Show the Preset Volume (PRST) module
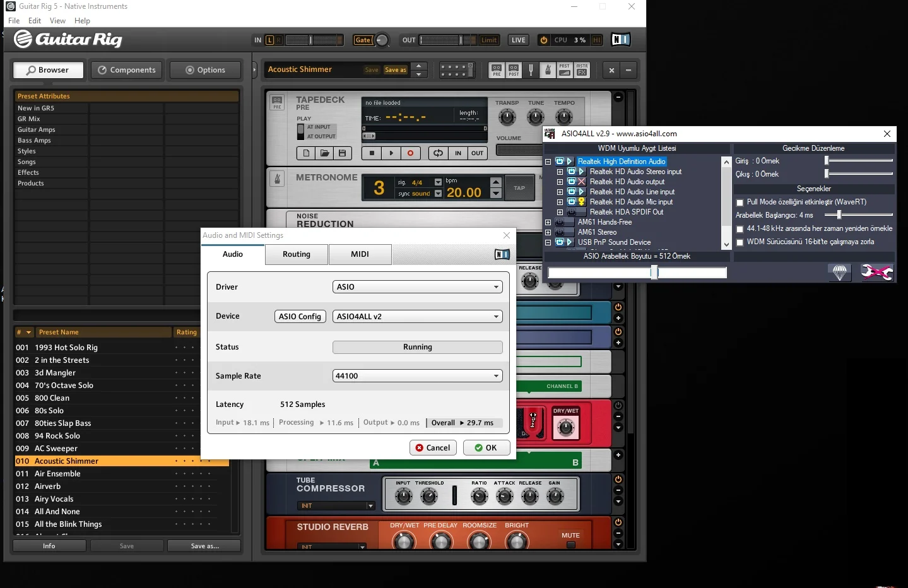Screen dimensions: 908x588 (565, 70)
